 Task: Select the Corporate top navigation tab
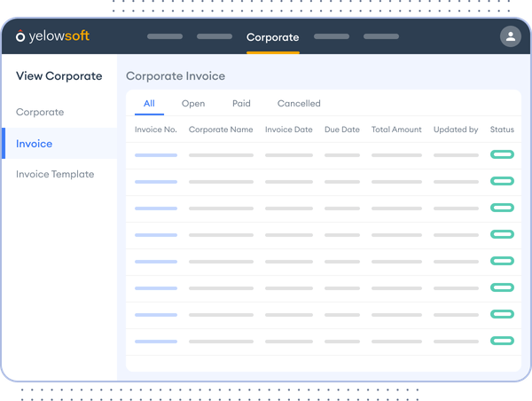click(x=273, y=37)
